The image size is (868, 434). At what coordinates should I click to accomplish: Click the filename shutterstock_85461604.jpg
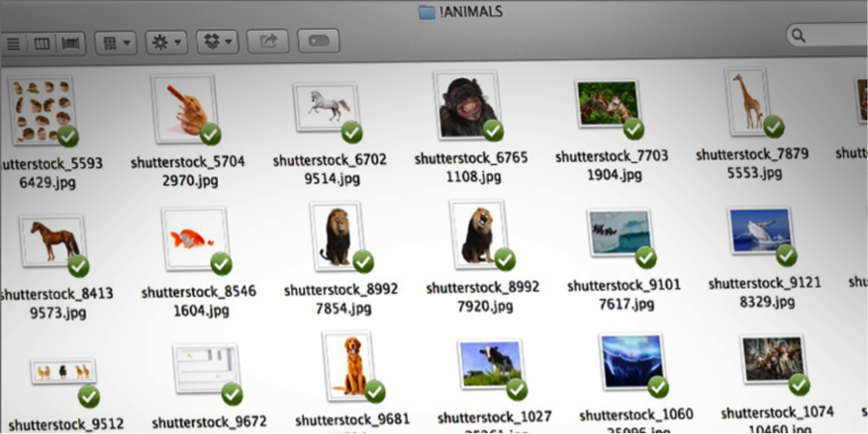click(199, 301)
